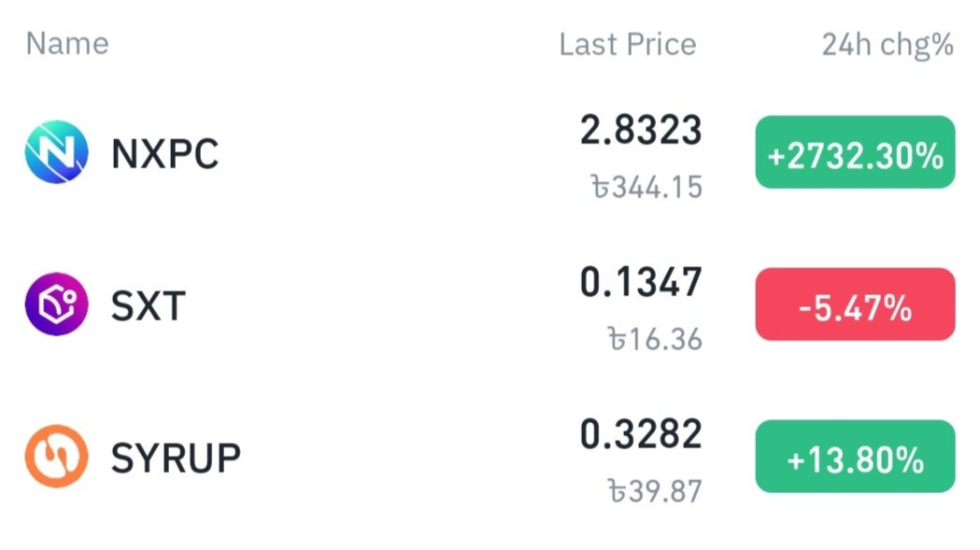Select SXT price 0.1347
The height and width of the screenshot is (550, 980).
(641, 283)
